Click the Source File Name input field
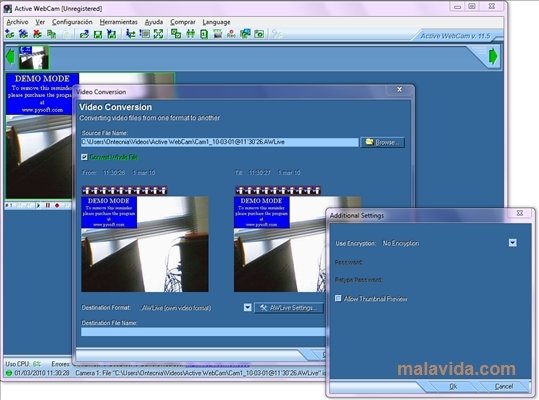Screen dimensions: 539x400 (220, 142)
